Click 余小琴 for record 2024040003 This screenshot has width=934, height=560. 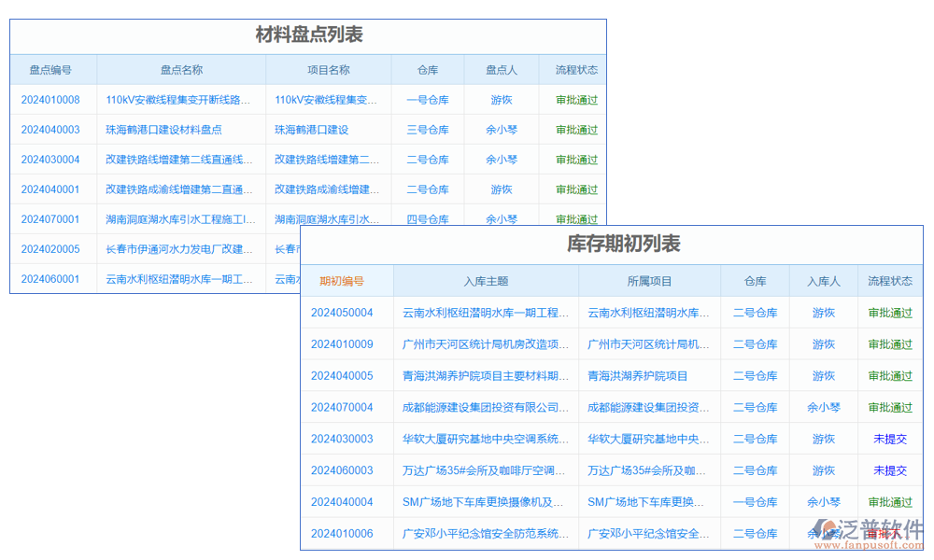coord(502,129)
